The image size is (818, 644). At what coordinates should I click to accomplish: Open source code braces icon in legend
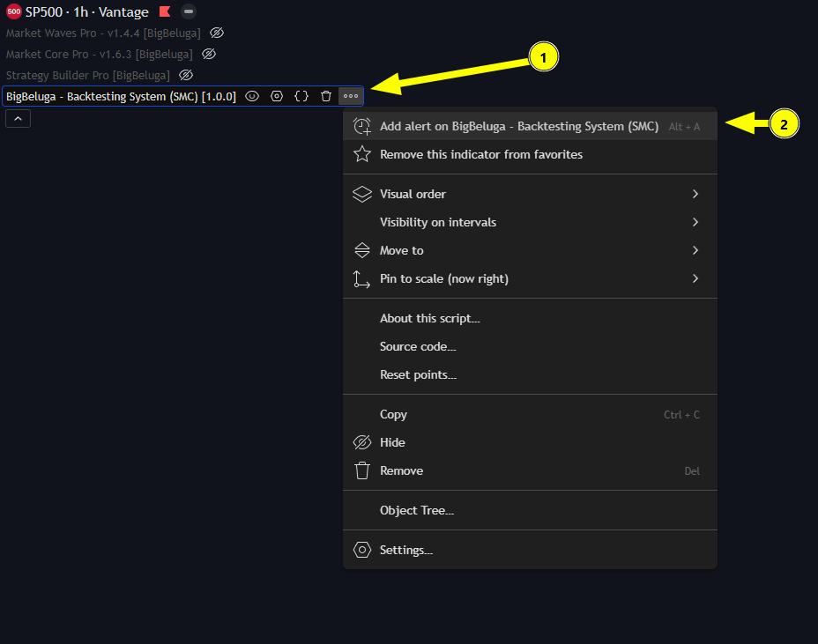pos(301,96)
